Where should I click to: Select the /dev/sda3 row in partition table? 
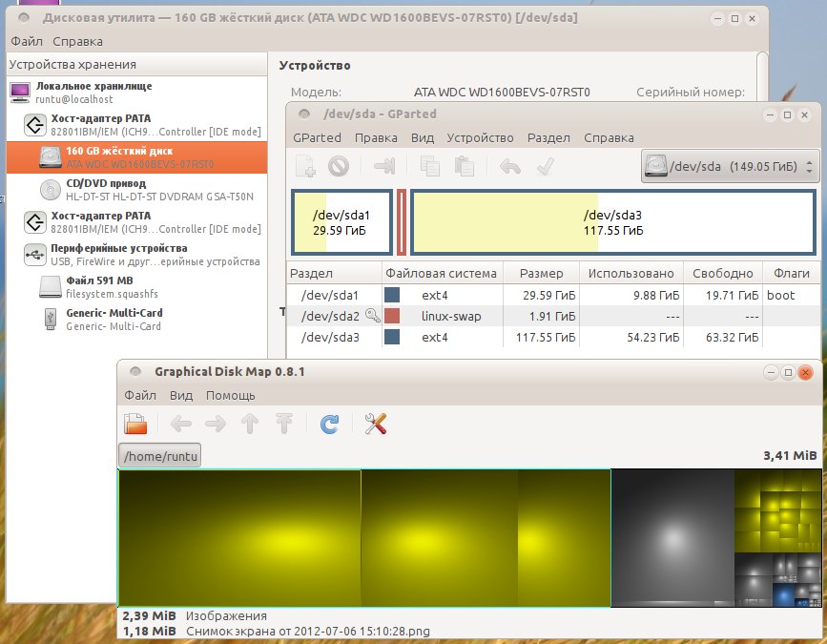(554, 337)
